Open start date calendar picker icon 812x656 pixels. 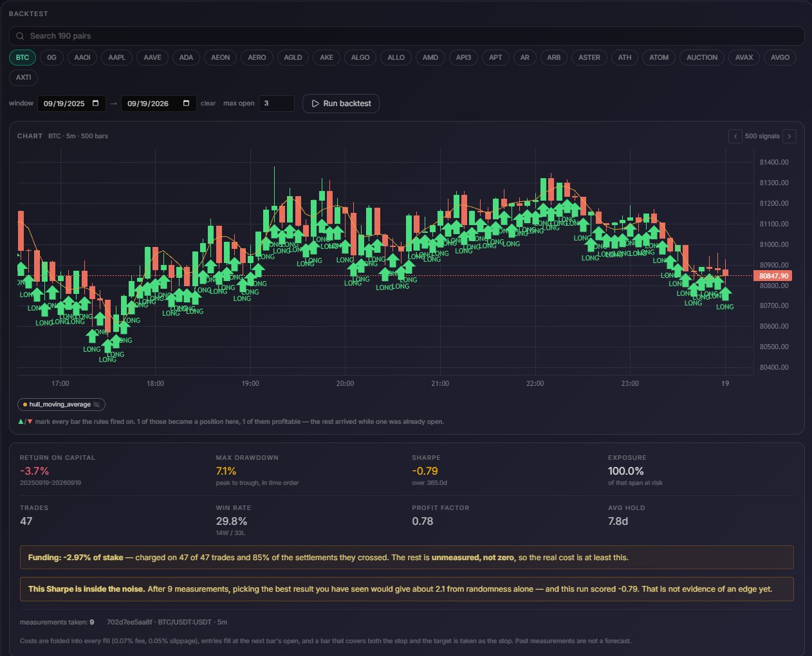point(96,103)
